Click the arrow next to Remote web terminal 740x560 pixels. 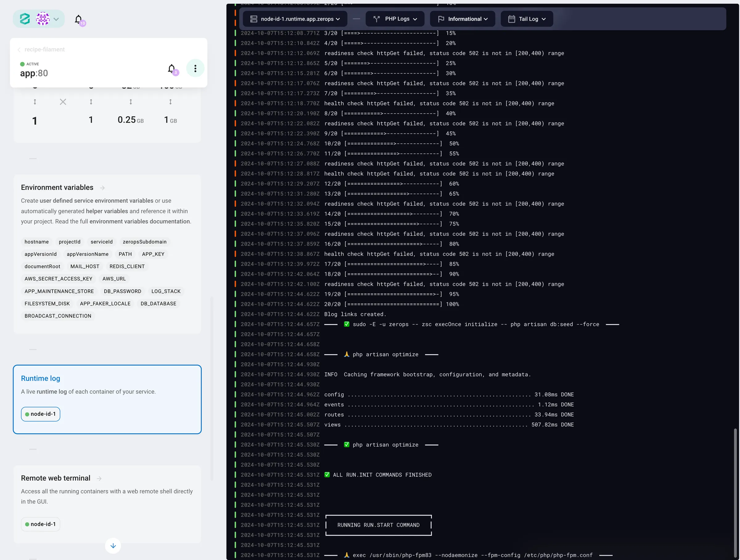[x=99, y=478]
